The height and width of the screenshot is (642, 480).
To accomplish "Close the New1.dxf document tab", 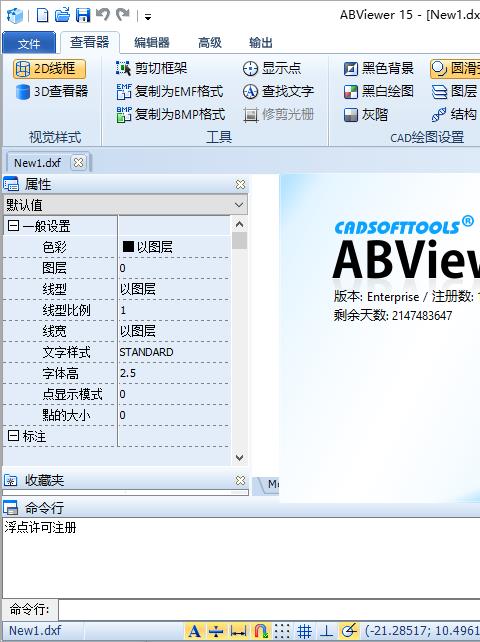I will [78, 163].
